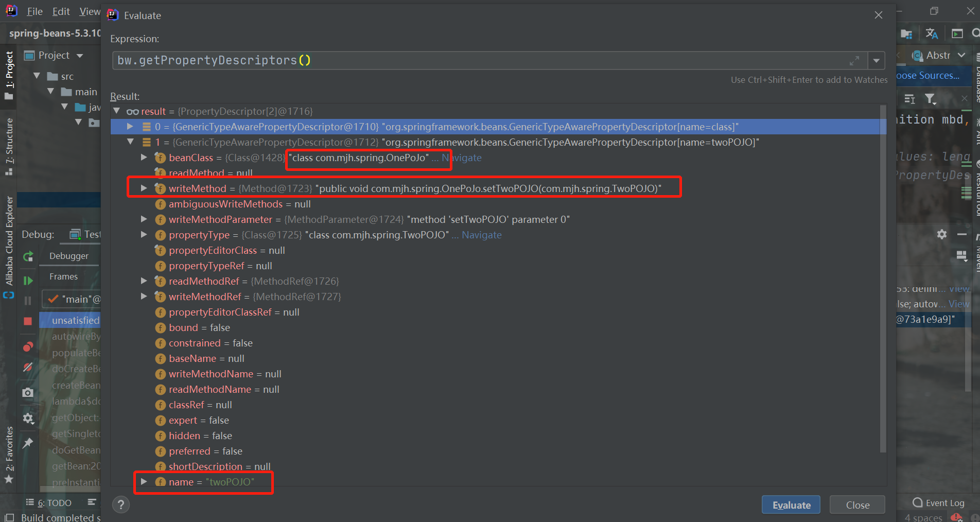Click the layout icon below right gear
980x522 pixels.
[x=961, y=256]
